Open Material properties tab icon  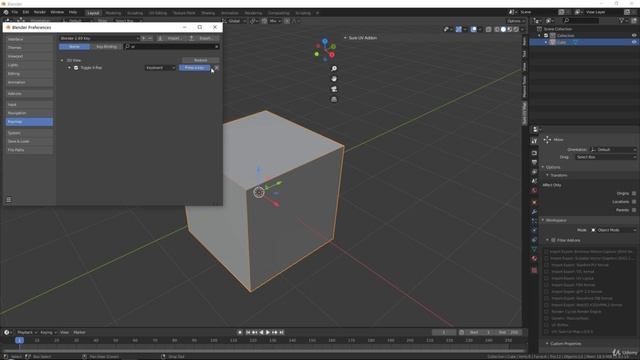pyautogui.click(x=534, y=259)
